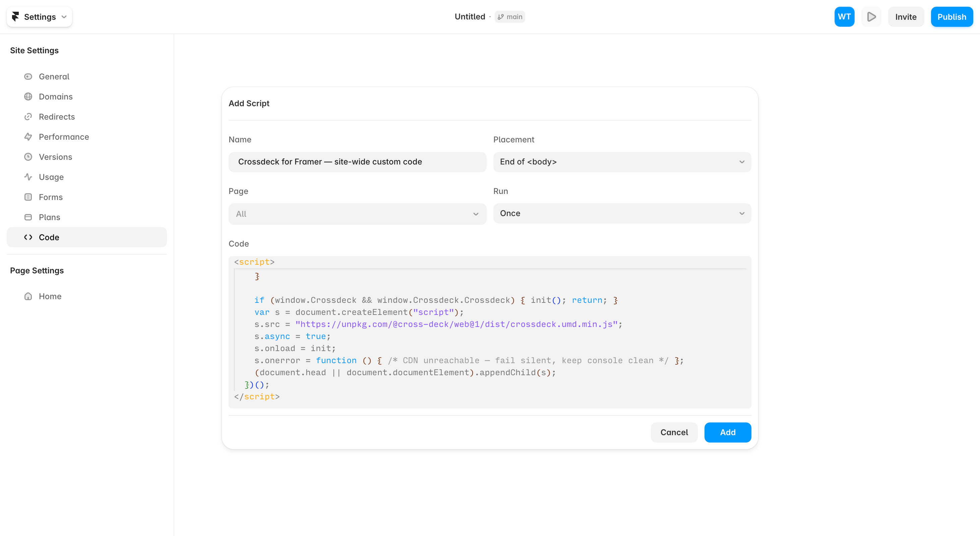This screenshot has height=536, width=980.
Task: Open the Placement dropdown End of body
Action: 622,162
